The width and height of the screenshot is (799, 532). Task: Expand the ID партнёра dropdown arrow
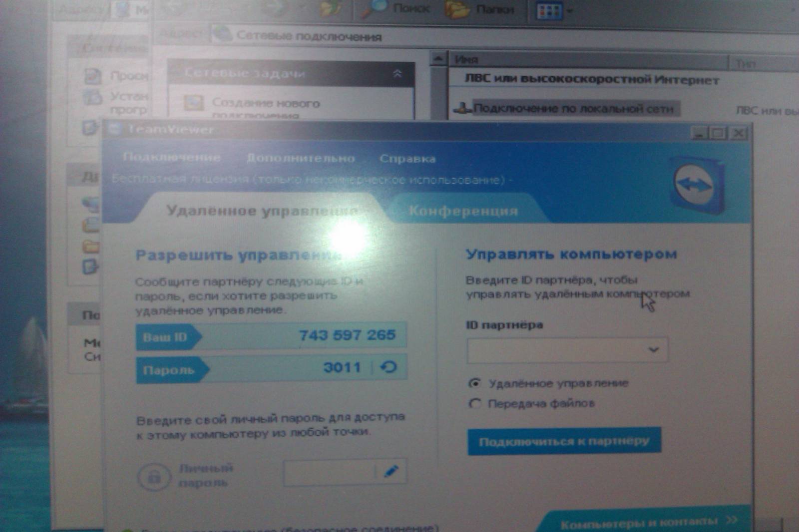click(x=654, y=350)
